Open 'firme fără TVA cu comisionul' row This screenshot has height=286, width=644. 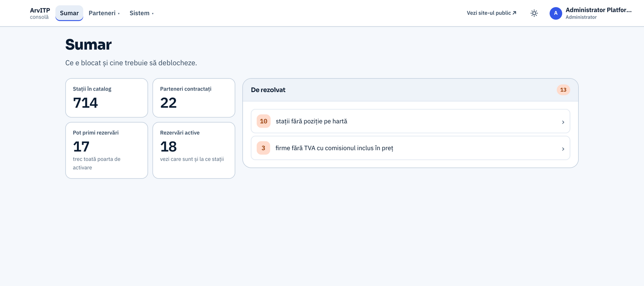coord(411,148)
